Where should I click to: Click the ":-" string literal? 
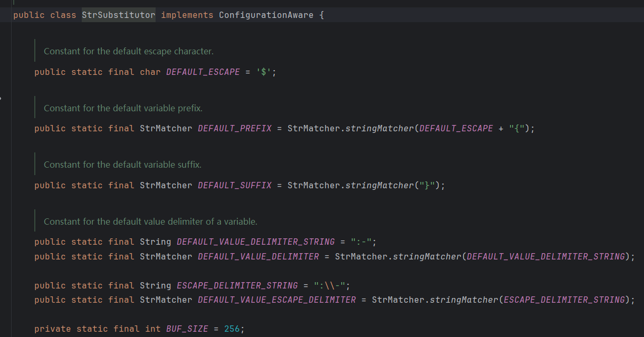361,242
